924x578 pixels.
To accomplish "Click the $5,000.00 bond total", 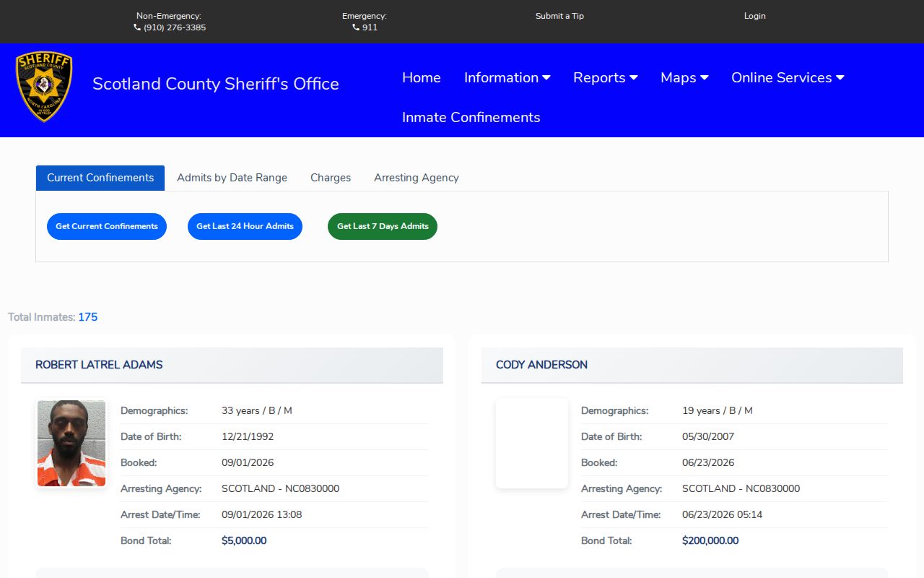I will pyautogui.click(x=244, y=540).
